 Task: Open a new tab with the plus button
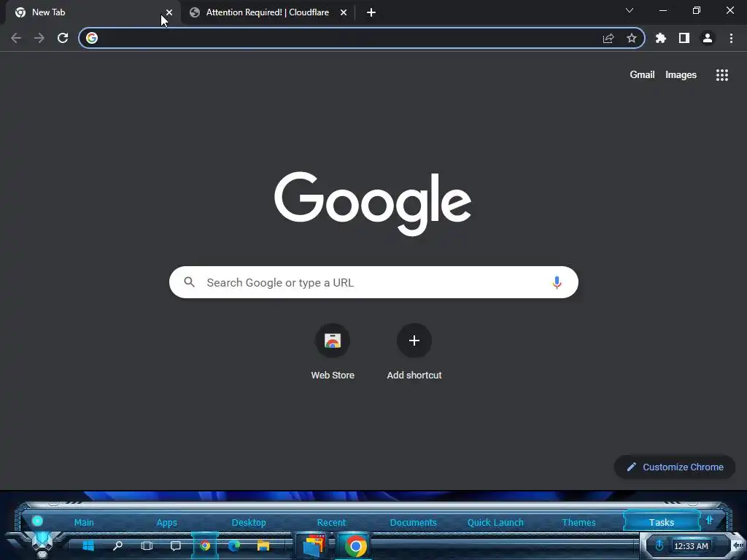click(x=371, y=12)
